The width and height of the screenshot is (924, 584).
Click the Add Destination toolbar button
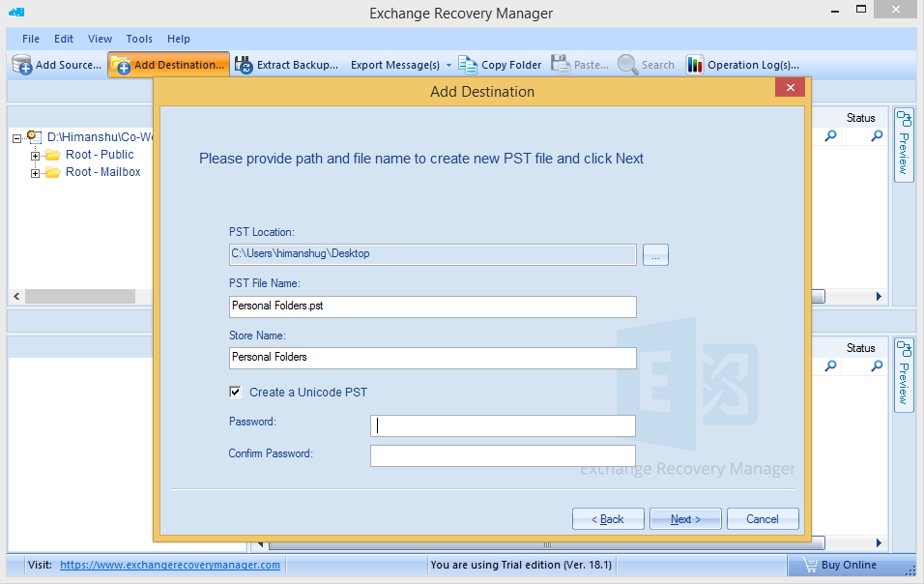click(168, 65)
